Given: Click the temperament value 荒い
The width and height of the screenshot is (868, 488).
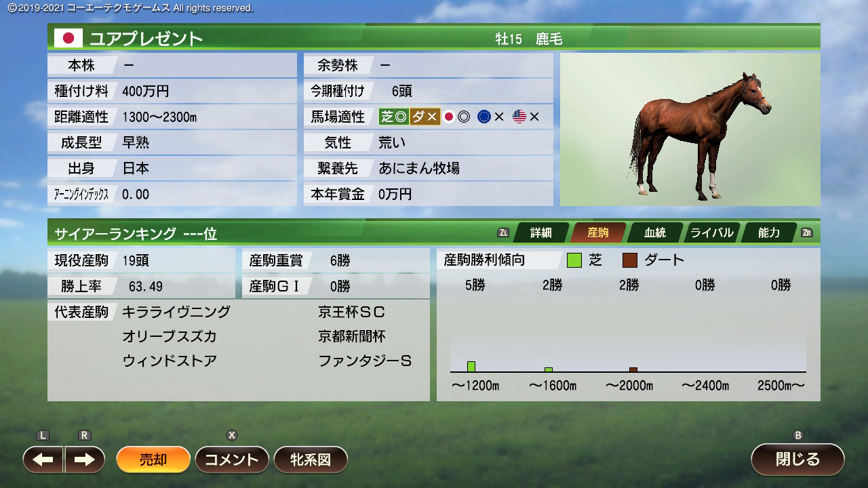Looking at the screenshot, I should [392, 142].
